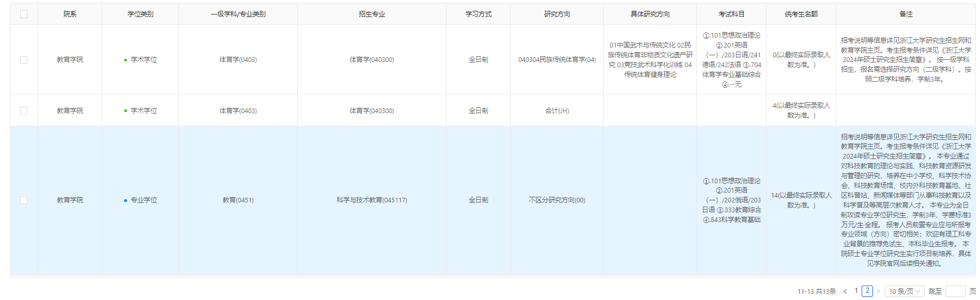Click the 一级学科/专业类别 column header
Screen dimensions: 980x300
238,14
